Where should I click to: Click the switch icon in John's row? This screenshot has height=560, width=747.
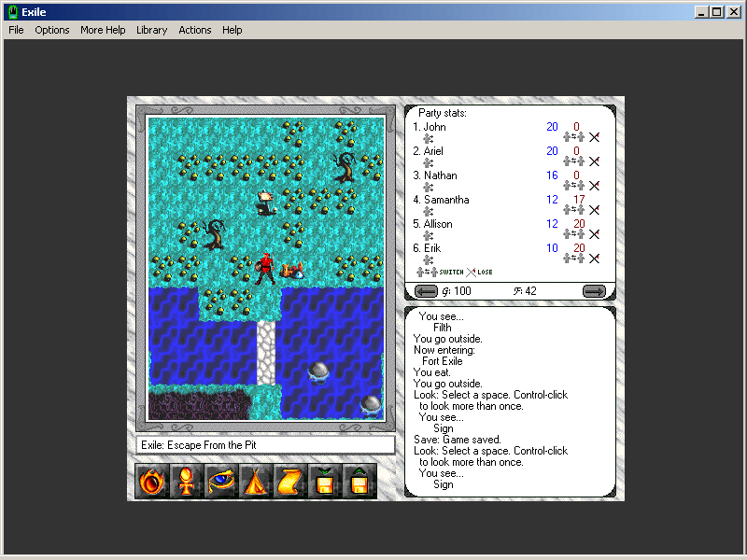coord(573,137)
